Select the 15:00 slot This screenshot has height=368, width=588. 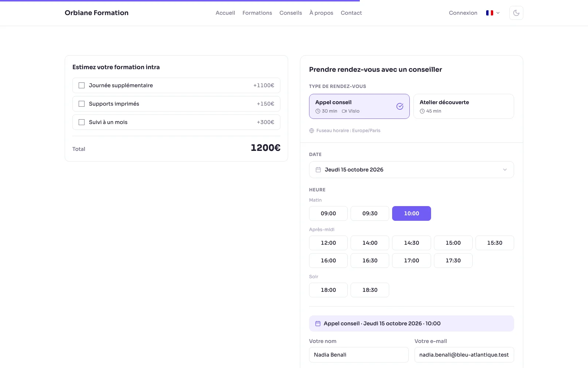click(x=453, y=243)
